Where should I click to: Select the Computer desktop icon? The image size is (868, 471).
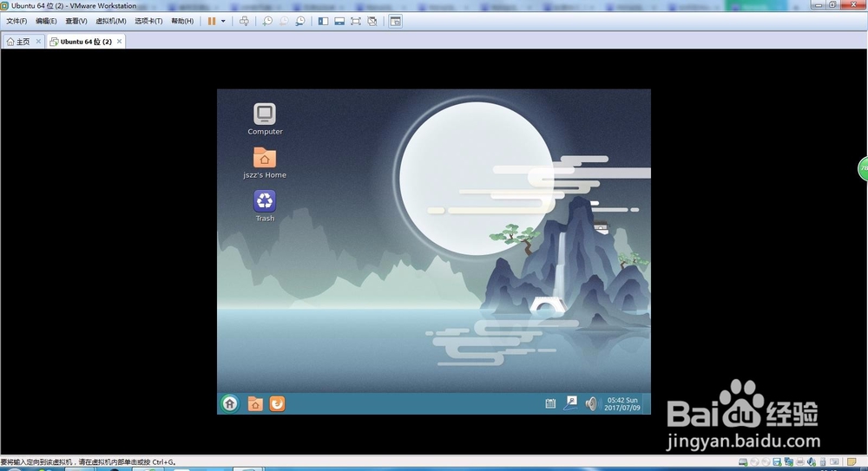[265, 119]
